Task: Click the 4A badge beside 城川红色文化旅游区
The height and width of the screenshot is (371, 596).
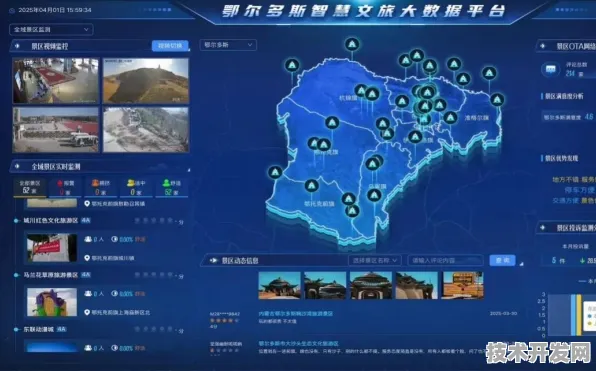Action: (86, 220)
